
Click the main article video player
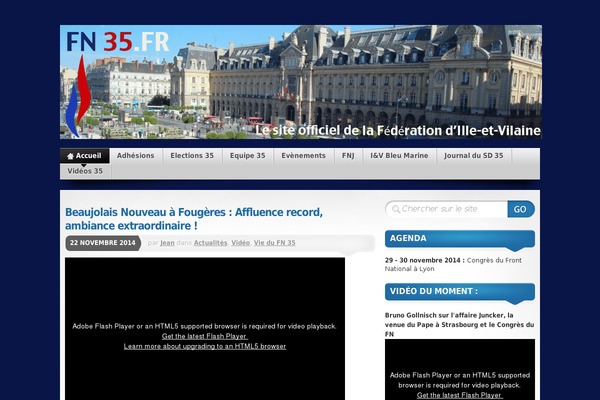click(205, 329)
